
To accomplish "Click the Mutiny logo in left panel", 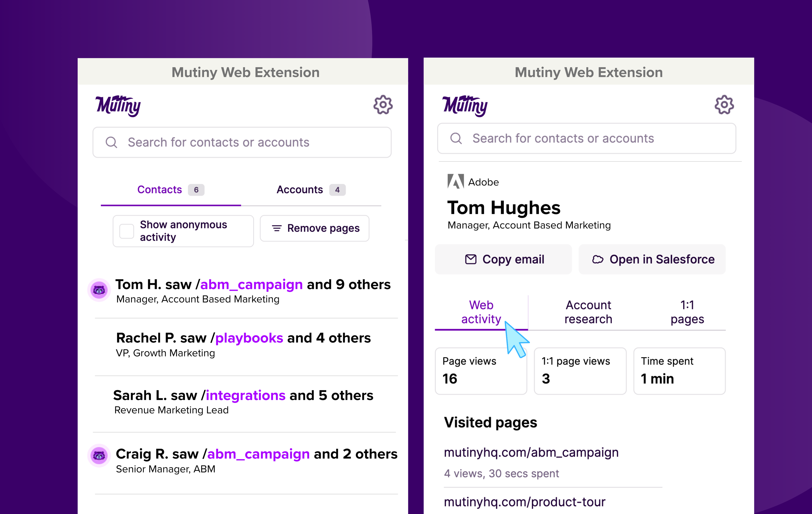I will (x=118, y=106).
